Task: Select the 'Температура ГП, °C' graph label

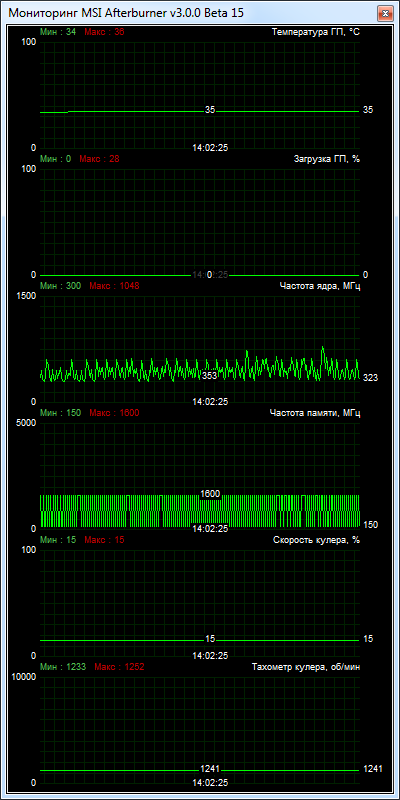Action: pyautogui.click(x=316, y=32)
